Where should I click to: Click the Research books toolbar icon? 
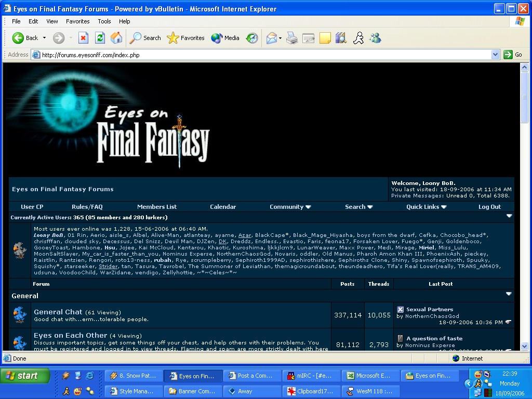(341, 38)
